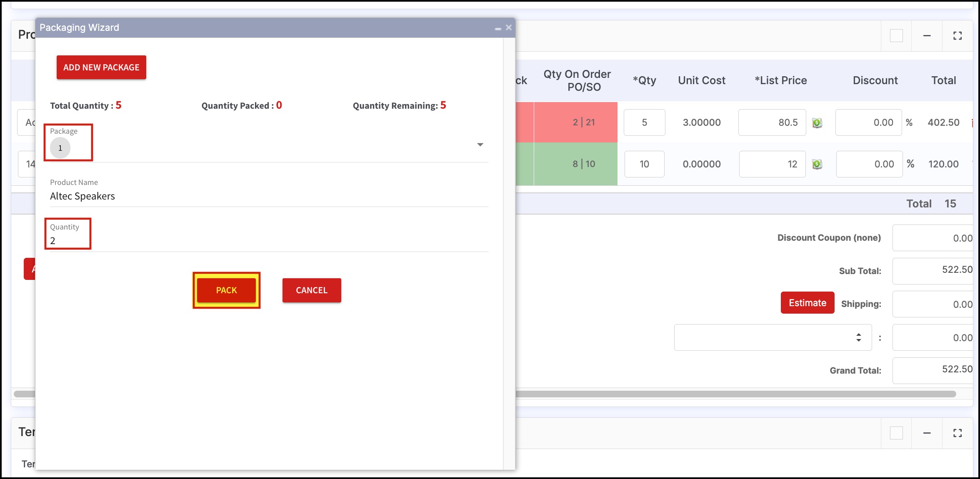980x479 pixels.
Task: Click the Qty field showing 10
Action: pos(644,164)
